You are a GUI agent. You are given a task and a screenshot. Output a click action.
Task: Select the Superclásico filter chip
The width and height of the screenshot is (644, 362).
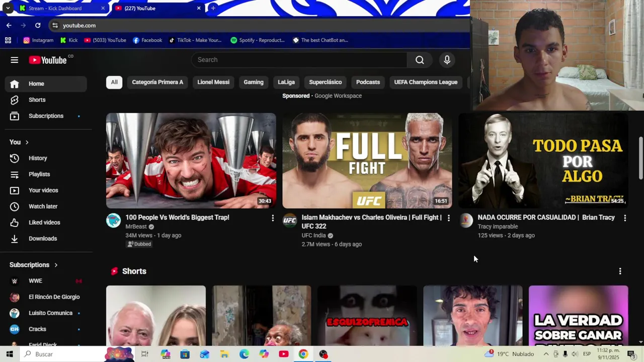pos(325,82)
